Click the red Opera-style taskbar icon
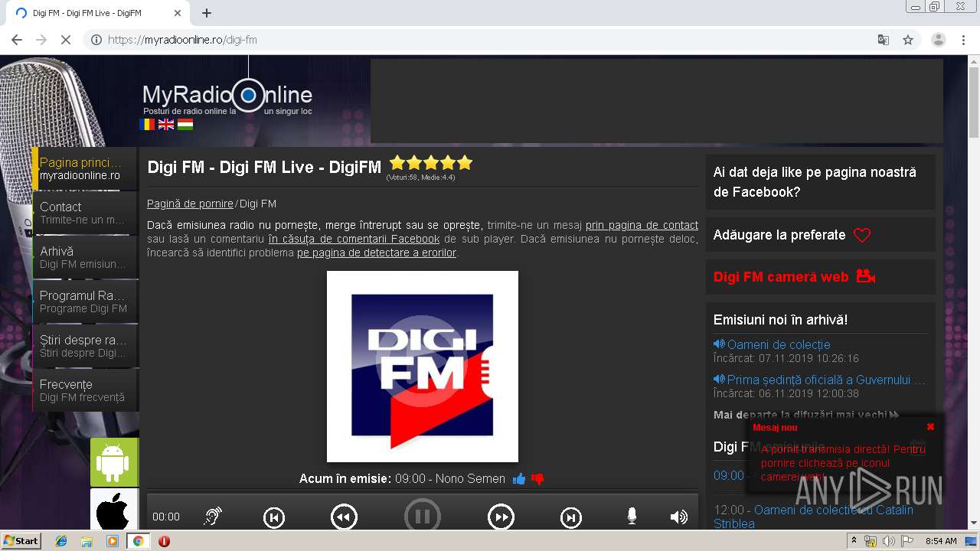This screenshot has height=551, width=980. pos(164,541)
